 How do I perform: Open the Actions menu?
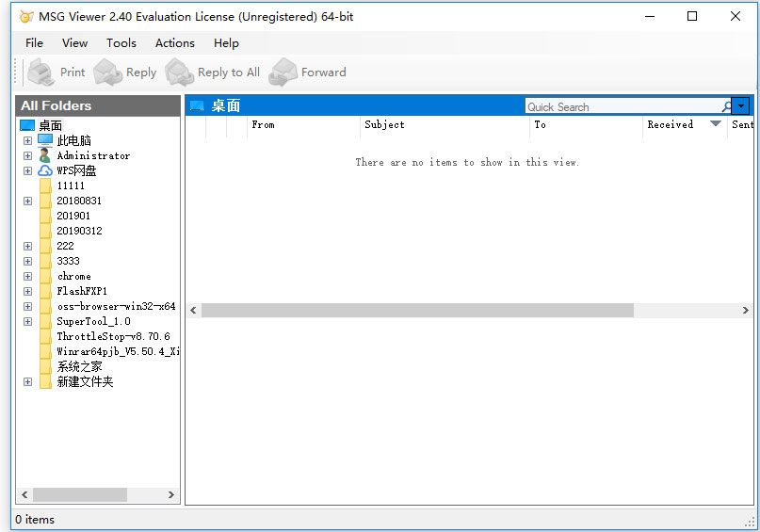click(174, 43)
